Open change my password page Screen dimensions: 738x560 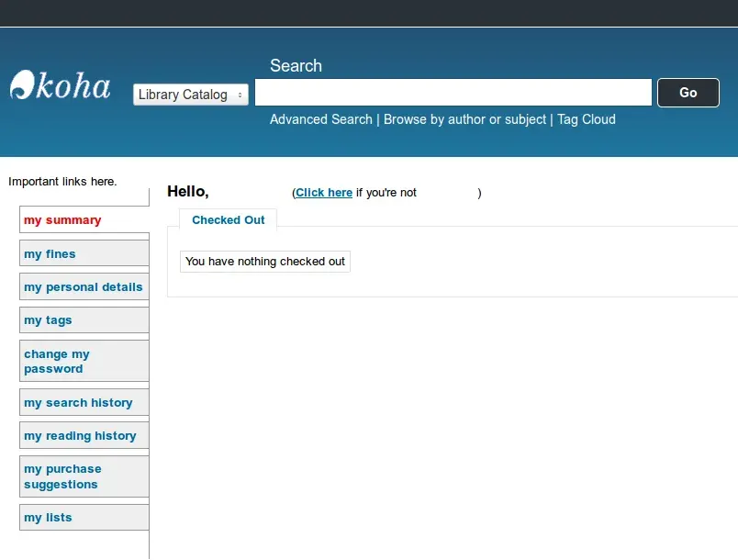click(84, 361)
